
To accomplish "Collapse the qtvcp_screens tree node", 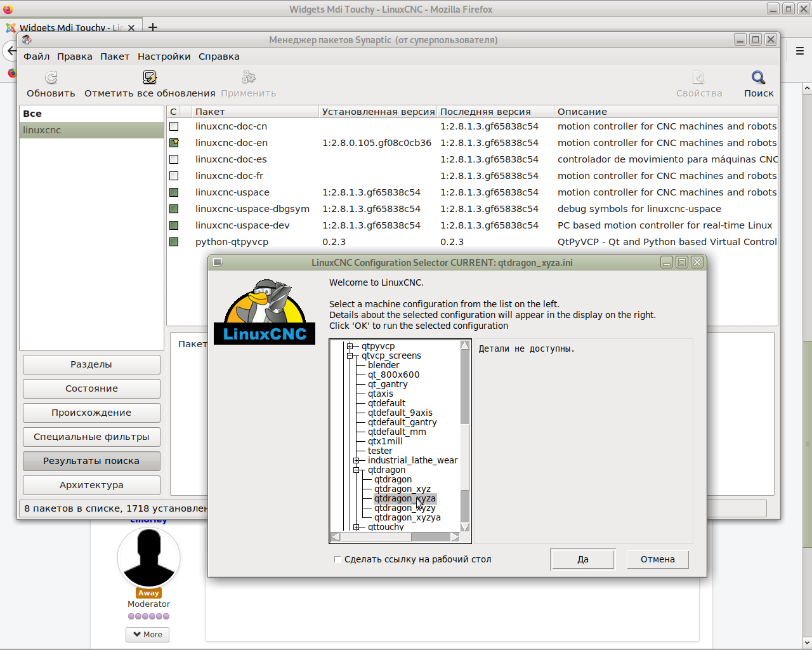I will [350, 355].
